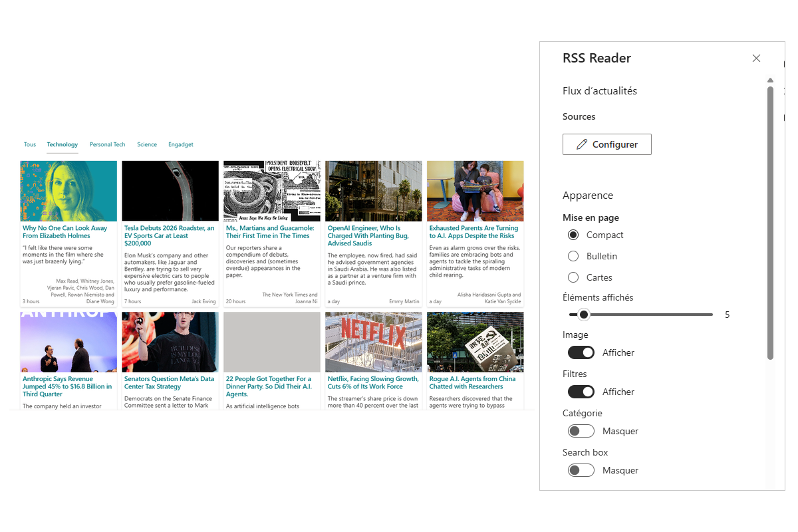Image resolution: width=798 pixels, height=532 pixels.
Task: Open Exhausted Parents A.I. Apps article
Action: click(x=474, y=232)
